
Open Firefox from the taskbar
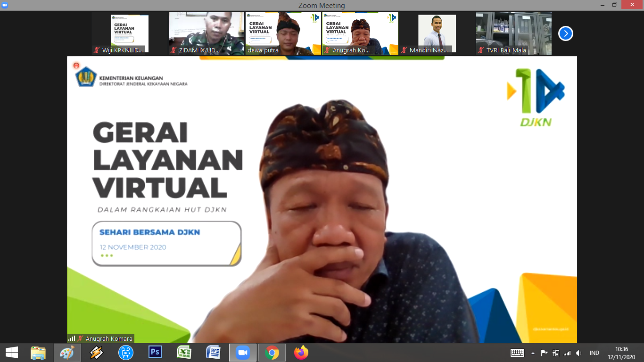click(x=301, y=353)
